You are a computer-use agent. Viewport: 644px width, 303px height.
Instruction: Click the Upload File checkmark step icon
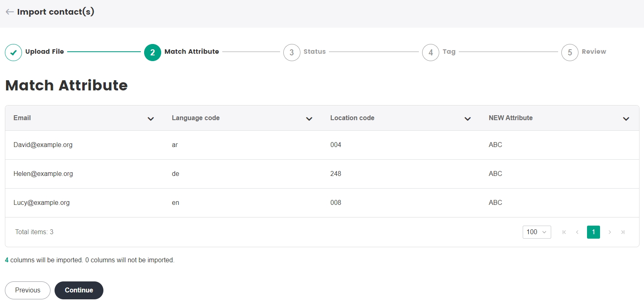click(x=13, y=53)
